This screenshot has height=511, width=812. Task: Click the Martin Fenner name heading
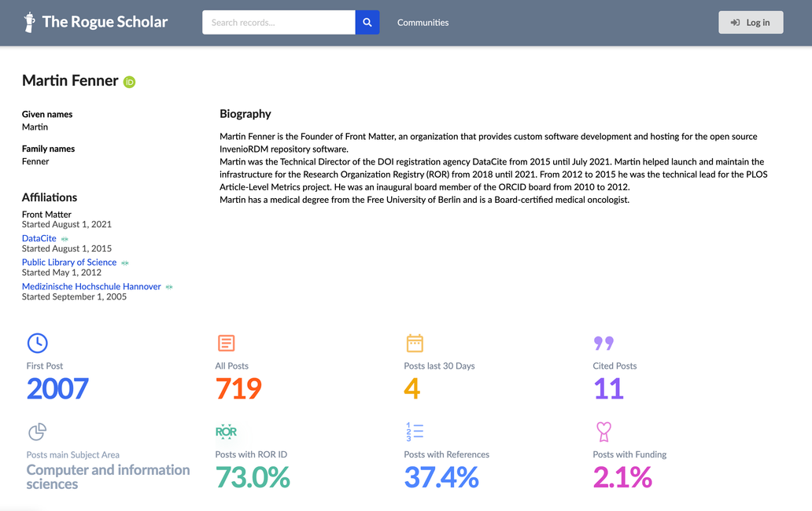tap(71, 81)
